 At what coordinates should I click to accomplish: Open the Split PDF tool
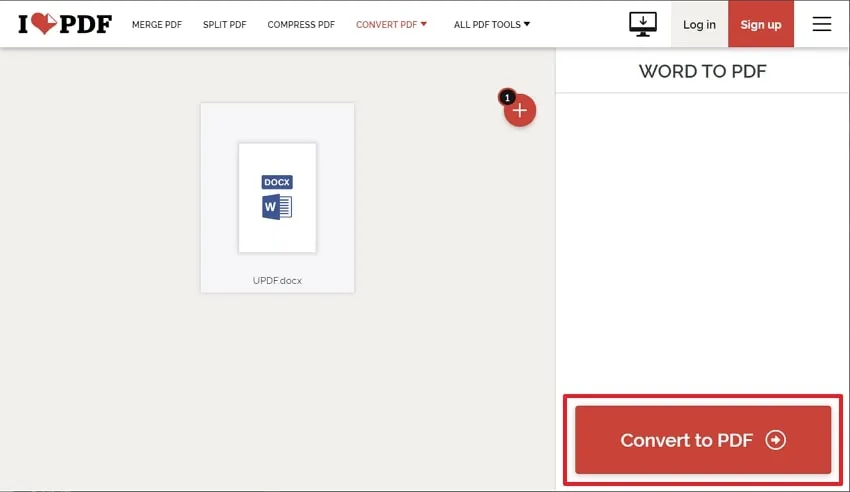click(224, 24)
